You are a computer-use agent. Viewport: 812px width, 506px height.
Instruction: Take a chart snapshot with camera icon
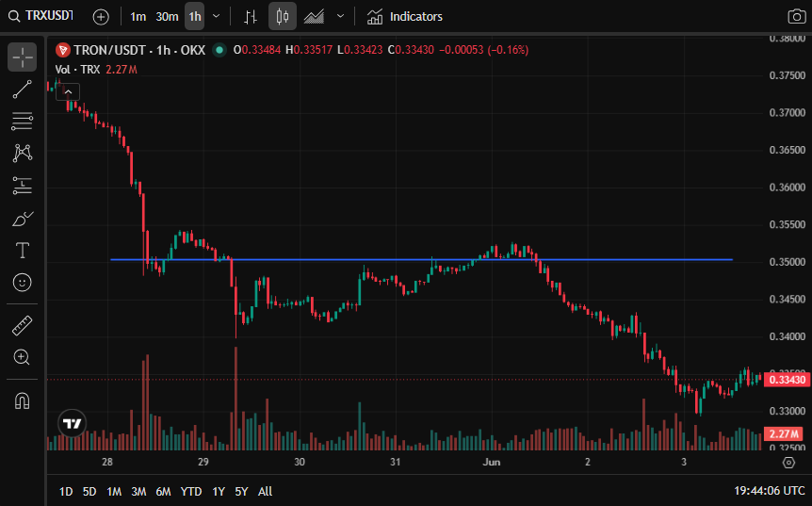(x=796, y=17)
